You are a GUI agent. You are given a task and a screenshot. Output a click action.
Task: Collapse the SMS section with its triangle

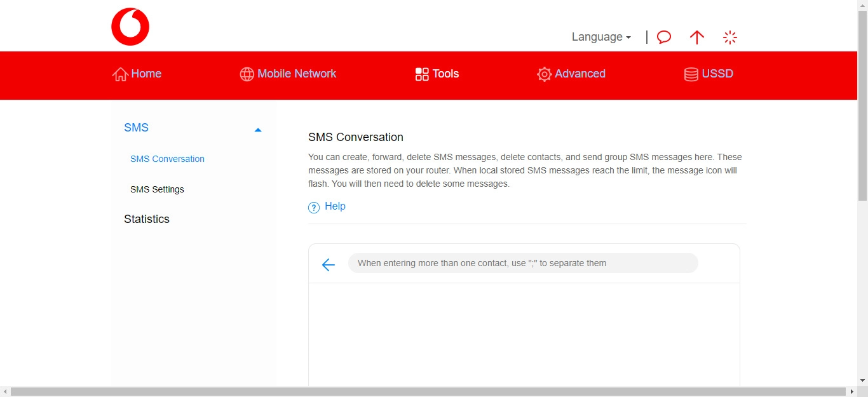point(258,129)
